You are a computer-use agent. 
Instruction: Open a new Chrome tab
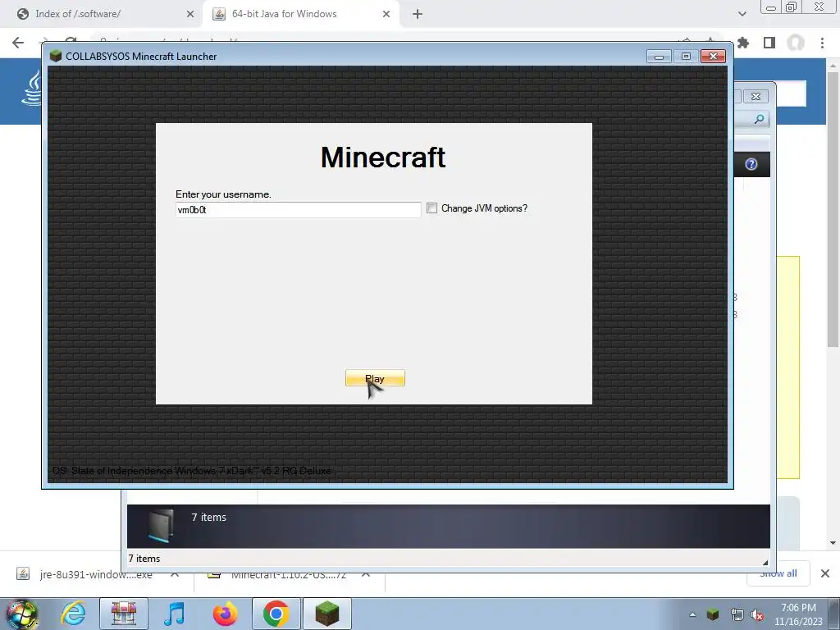pyautogui.click(x=418, y=15)
